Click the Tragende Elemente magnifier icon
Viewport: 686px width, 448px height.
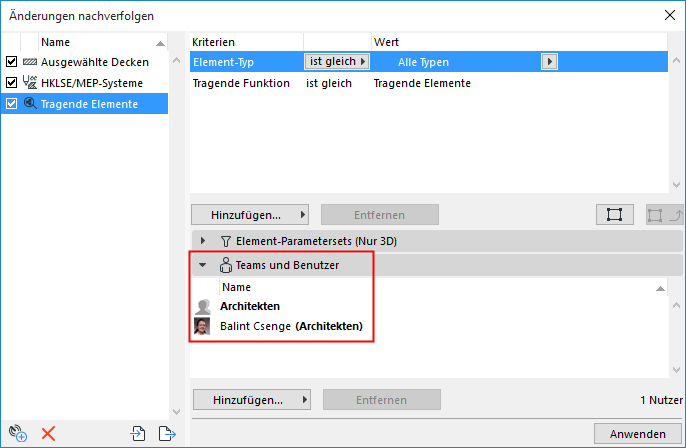tap(30, 103)
